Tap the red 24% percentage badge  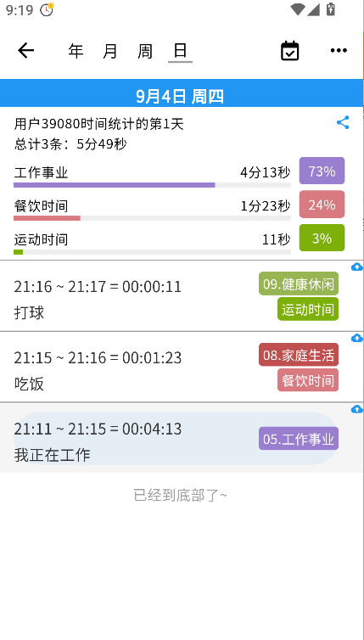pyautogui.click(x=322, y=205)
